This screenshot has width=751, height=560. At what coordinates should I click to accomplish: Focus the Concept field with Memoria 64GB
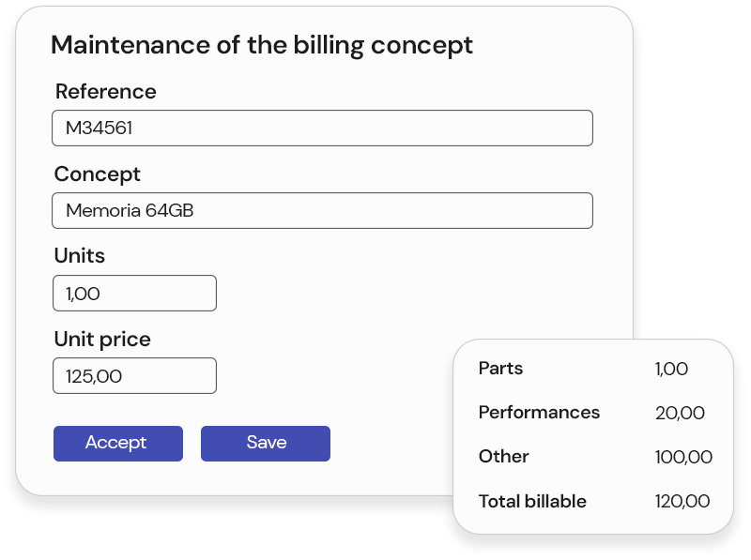(322, 211)
